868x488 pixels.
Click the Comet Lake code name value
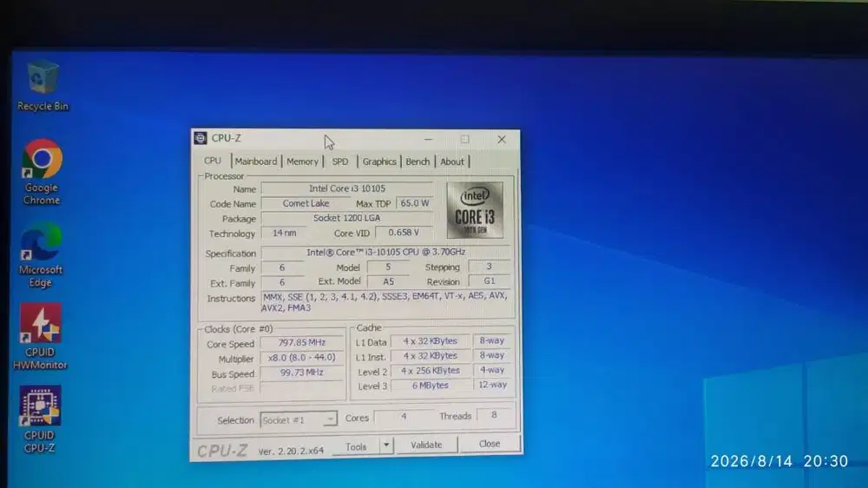click(x=306, y=203)
